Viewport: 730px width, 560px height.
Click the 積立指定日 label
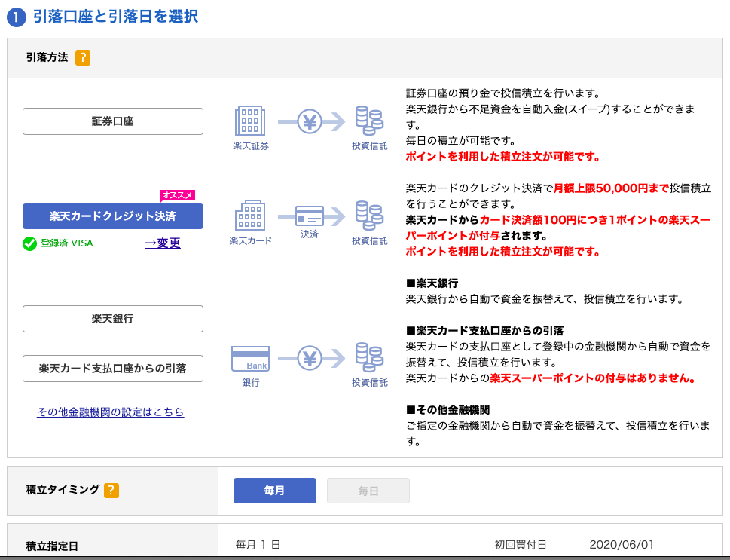click(52, 546)
